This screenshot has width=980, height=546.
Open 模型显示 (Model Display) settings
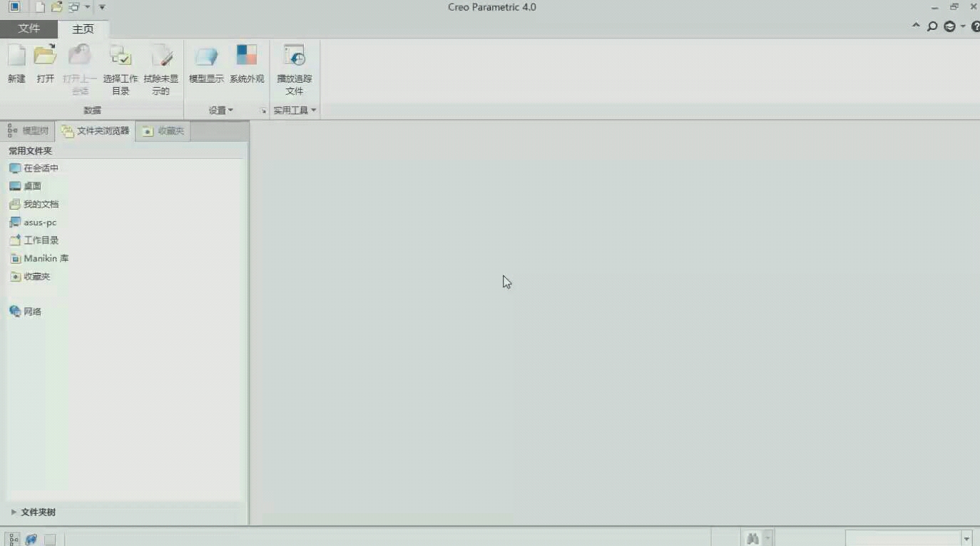point(206,56)
